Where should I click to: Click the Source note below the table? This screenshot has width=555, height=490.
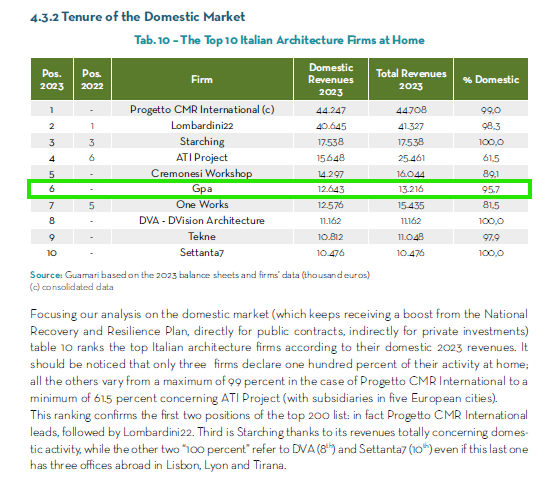pos(200,275)
